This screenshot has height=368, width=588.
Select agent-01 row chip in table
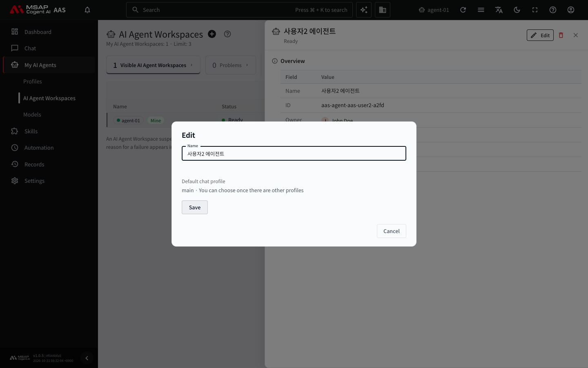point(128,121)
